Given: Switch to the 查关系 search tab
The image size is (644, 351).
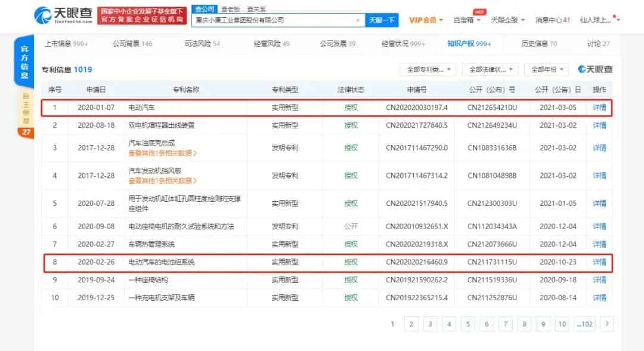Looking at the screenshot, I should pos(256,9).
